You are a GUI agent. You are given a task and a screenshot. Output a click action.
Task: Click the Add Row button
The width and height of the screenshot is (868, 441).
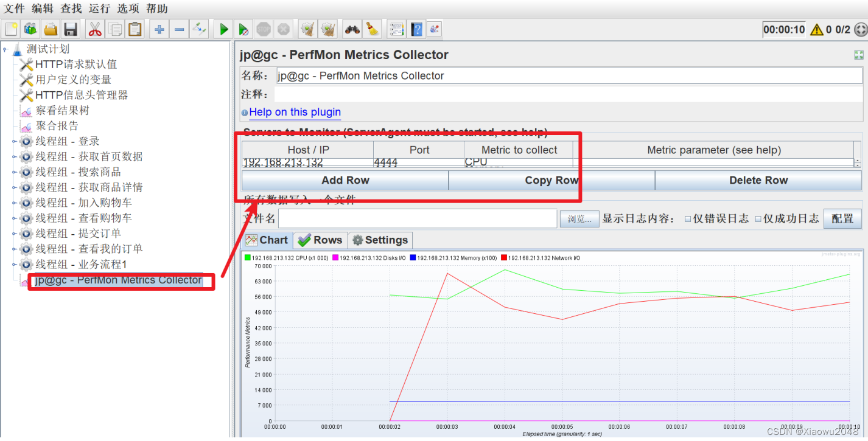[345, 181]
